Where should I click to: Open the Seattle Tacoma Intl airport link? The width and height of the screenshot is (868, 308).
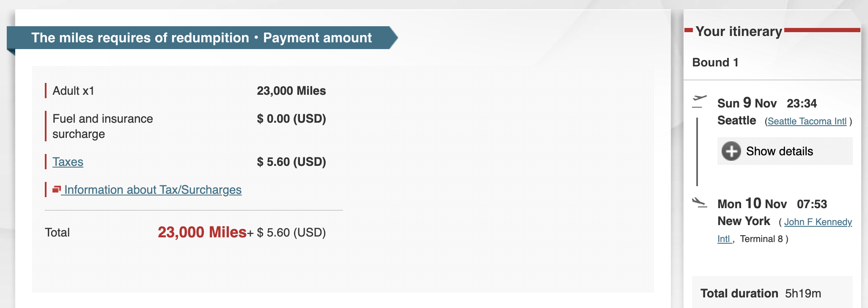[807, 121]
